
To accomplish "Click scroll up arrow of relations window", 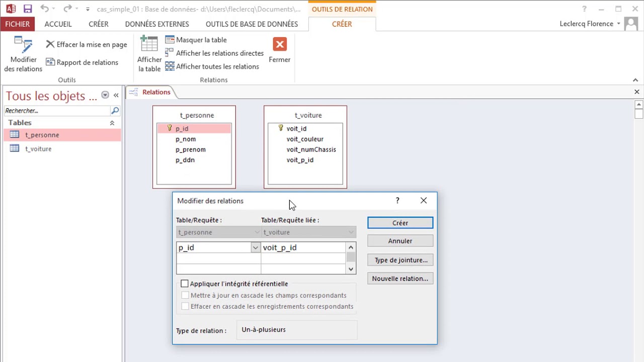I will coord(639,105).
